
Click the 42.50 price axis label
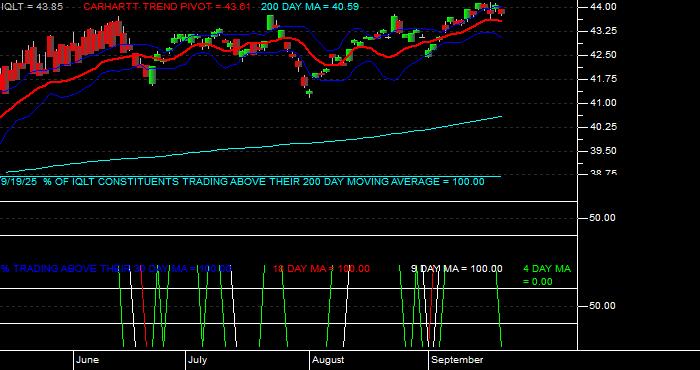pos(603,55)
